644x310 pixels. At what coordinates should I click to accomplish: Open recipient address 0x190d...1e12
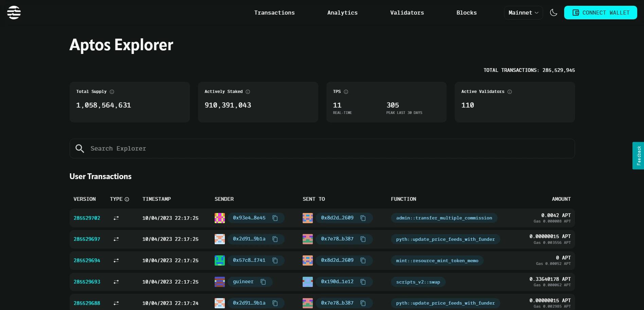(337, 282)
